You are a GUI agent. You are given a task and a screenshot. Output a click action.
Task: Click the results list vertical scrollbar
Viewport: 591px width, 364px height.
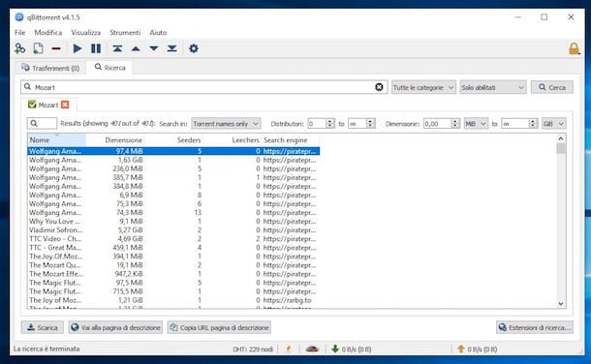point(561,221)
